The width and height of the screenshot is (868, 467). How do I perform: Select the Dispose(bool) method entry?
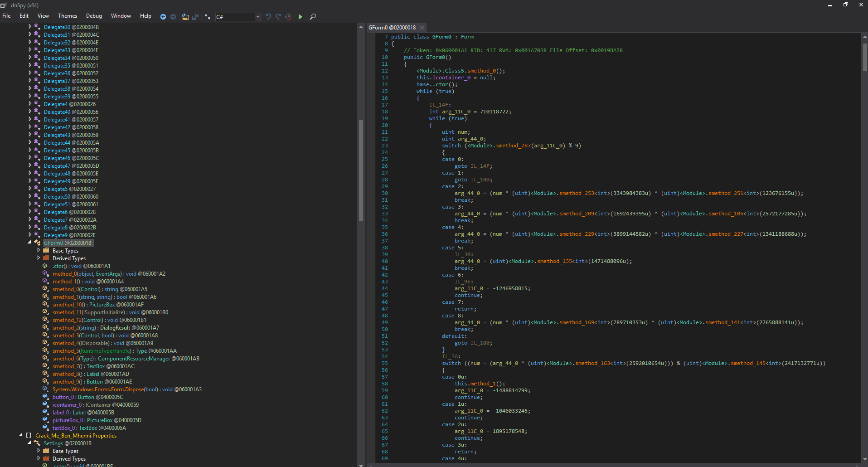pyautogui.click(x=127, y=389)
